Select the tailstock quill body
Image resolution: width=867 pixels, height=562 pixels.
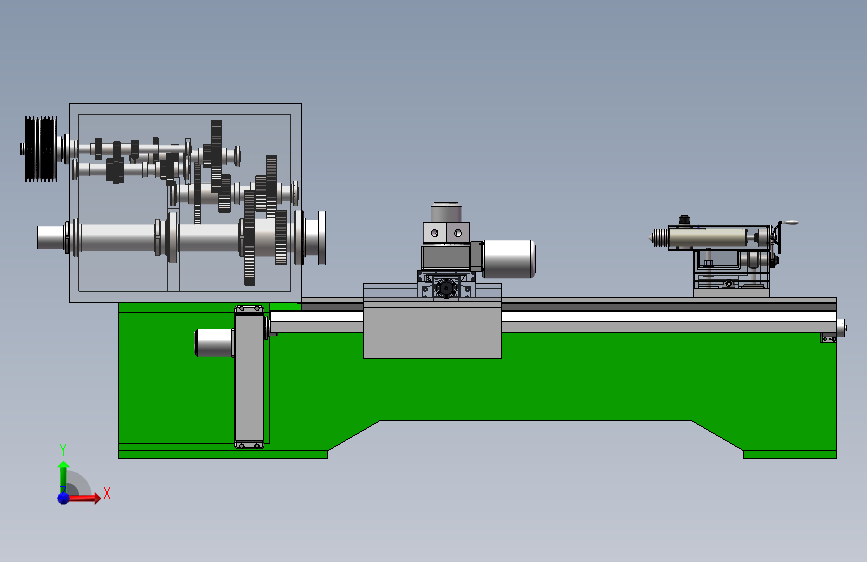tap(708, 238)
